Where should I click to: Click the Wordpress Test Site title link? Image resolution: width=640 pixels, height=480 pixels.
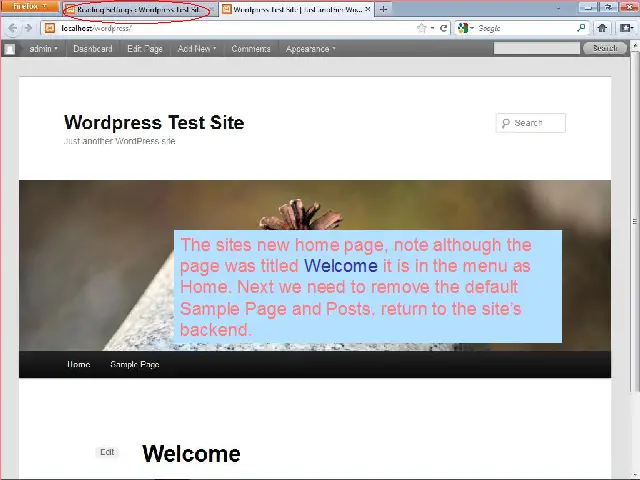point(154,122)
